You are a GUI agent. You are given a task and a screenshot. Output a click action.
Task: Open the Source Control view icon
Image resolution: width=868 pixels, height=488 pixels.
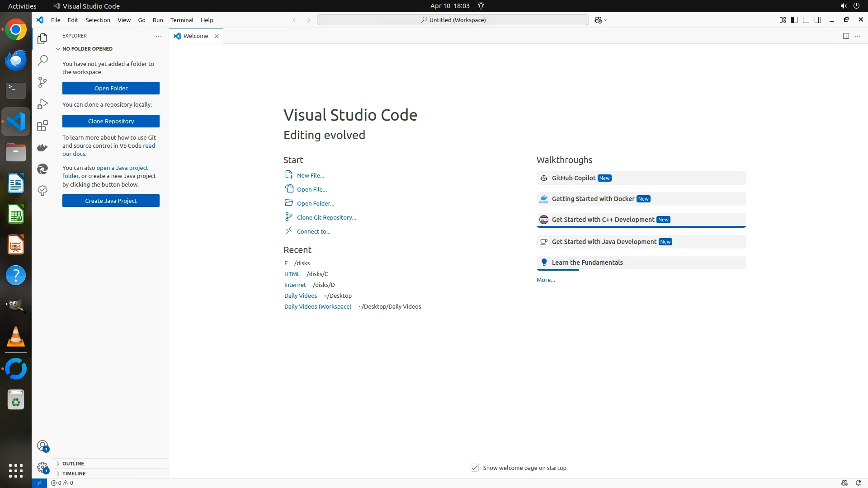[x=42, y=82]
